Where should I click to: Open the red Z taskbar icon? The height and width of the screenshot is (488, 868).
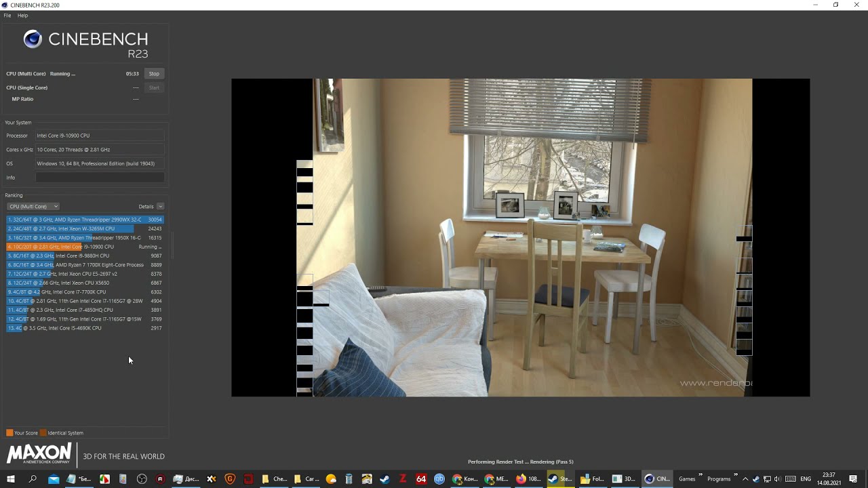(403, 479)
